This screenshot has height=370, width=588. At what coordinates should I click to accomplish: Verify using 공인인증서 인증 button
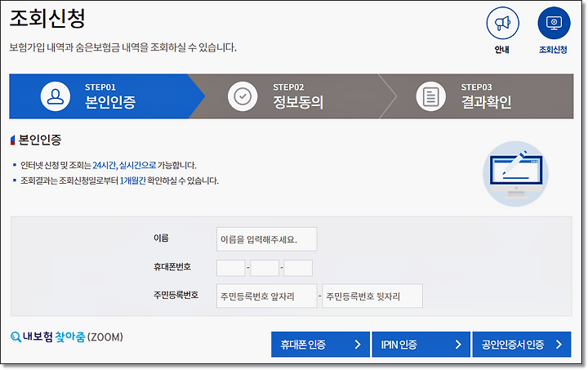[522, 344]
